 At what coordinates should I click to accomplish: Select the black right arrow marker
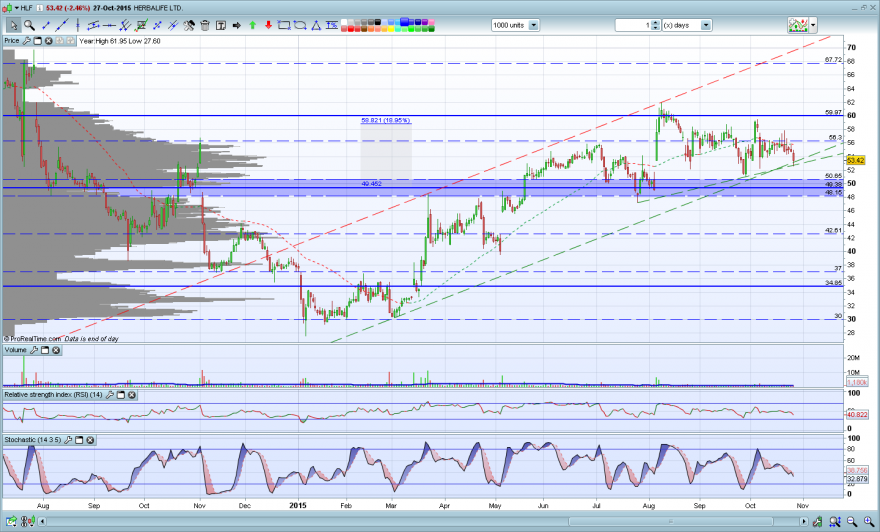pyautogui.click(x=236, y=25)
